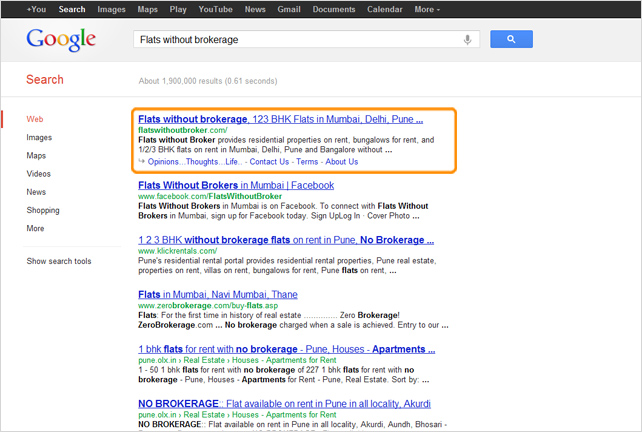642x432 pixels.
Task: Click the Google logo
Action: [x=61, y=40]
